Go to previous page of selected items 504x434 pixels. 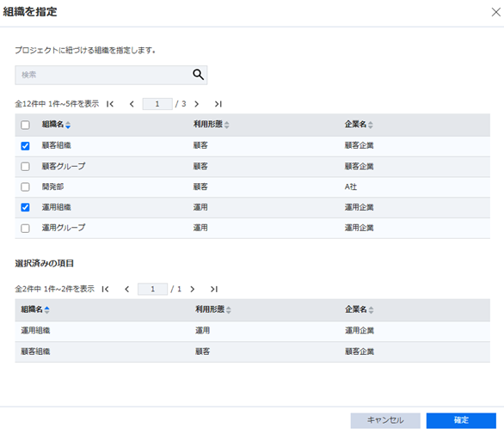[127, 289]
